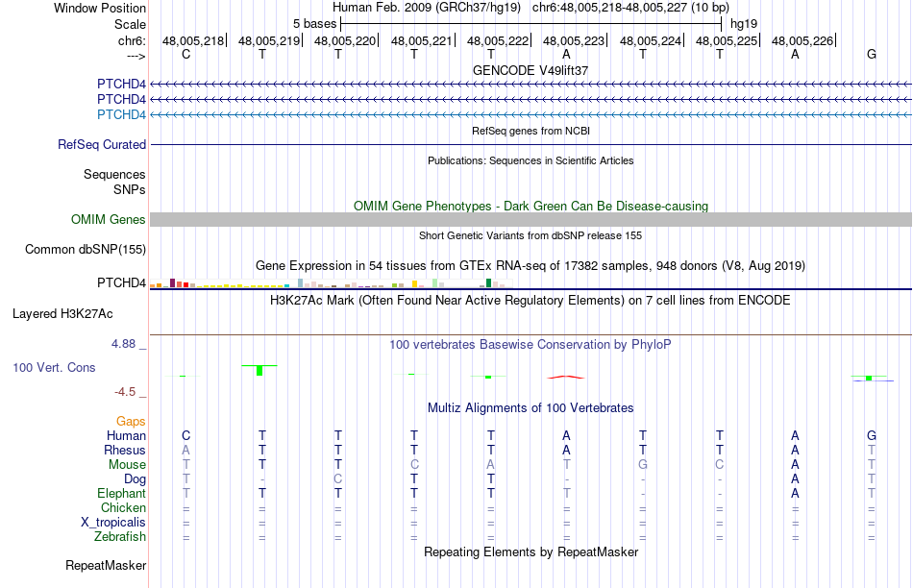Click the Zebrafish species label
The width and height of the screenshot is (913, 588).
click(119, 537)
